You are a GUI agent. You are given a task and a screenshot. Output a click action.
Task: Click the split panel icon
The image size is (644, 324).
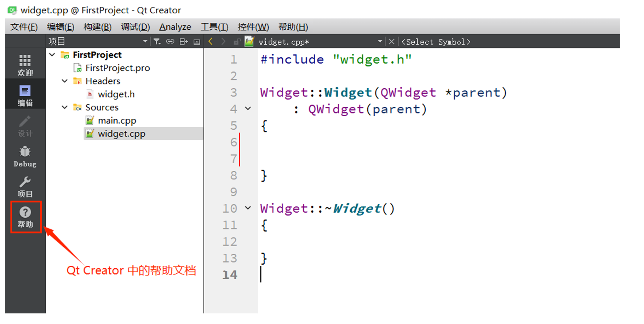tap(184, 42)
